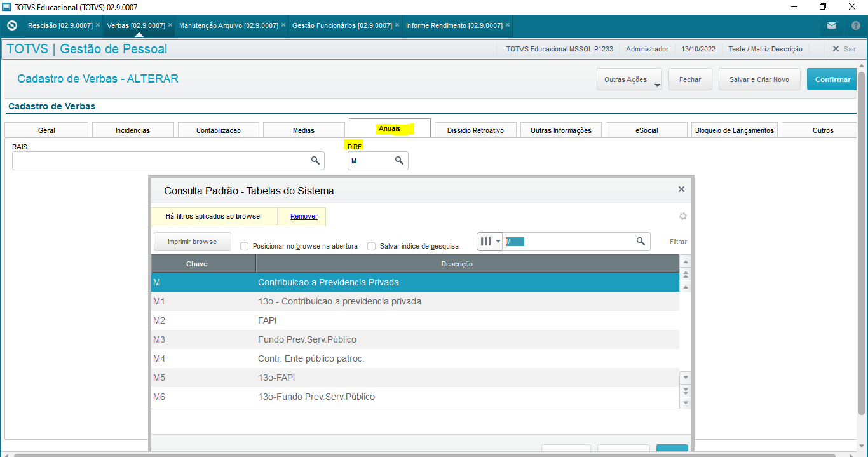Click the TOTVS home logo icon
Viewport: 868px width, 457px height.
pos(11,26)
